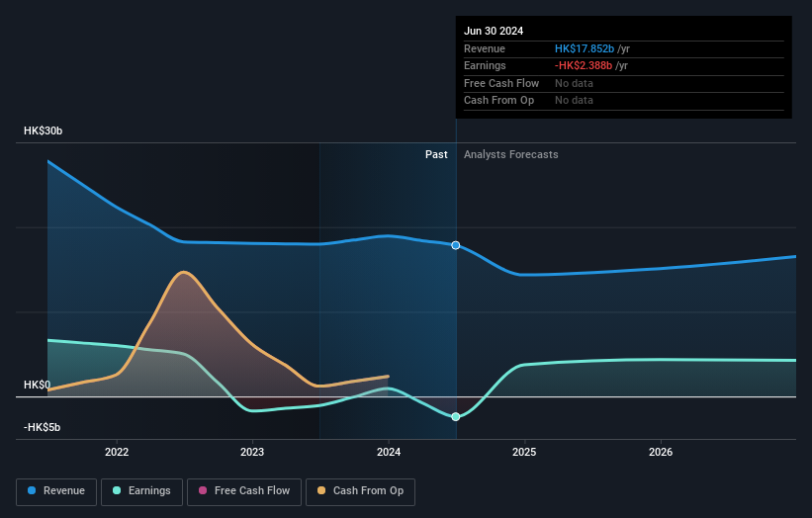Select the 2024 x-axis label

tap(389, 453)
